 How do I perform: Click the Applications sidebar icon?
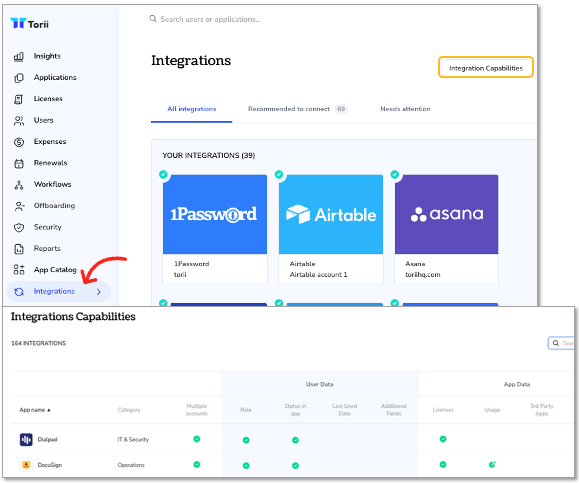pos(19,78)
